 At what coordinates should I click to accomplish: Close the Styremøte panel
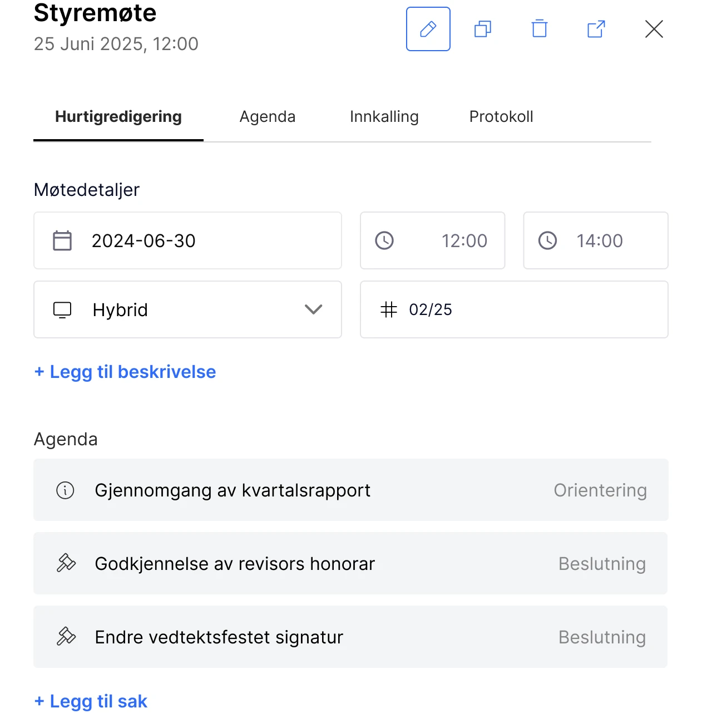click(x=654, y=29)
